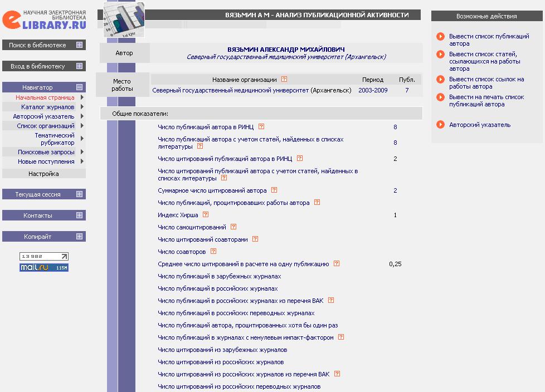Screen dimensions: 545x392
Task: Open Настройка in the navigator menu
Action: tap(44, 174)
